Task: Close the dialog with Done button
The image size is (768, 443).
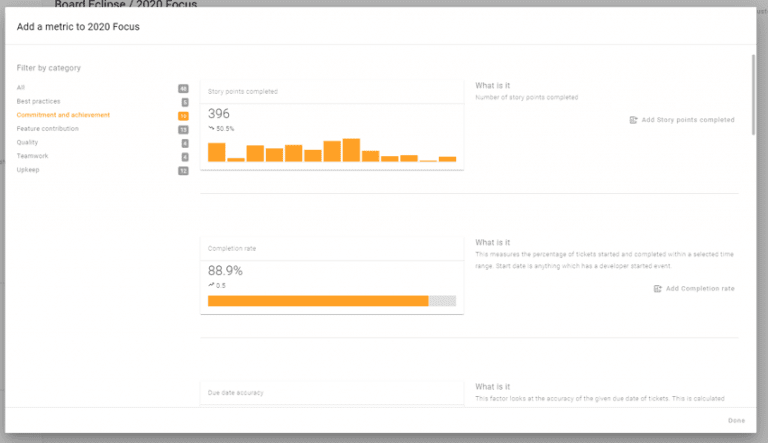Action: [x=736, y=420]
